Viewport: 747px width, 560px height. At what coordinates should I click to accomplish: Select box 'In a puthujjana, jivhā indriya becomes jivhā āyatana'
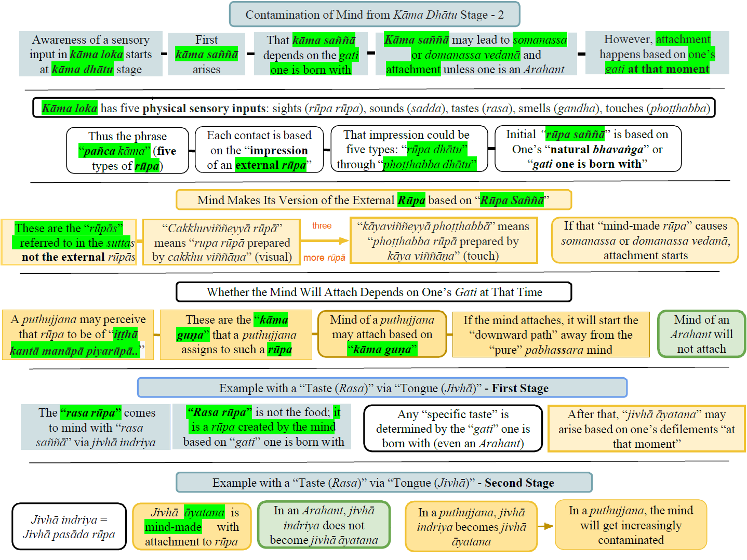click(x=471, y=527)
